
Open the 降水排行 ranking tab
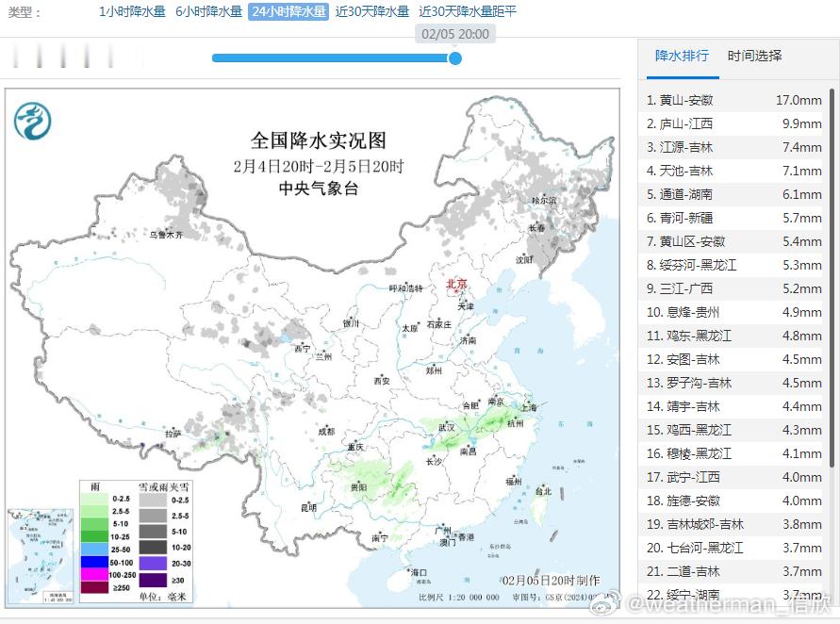(682, 57)
